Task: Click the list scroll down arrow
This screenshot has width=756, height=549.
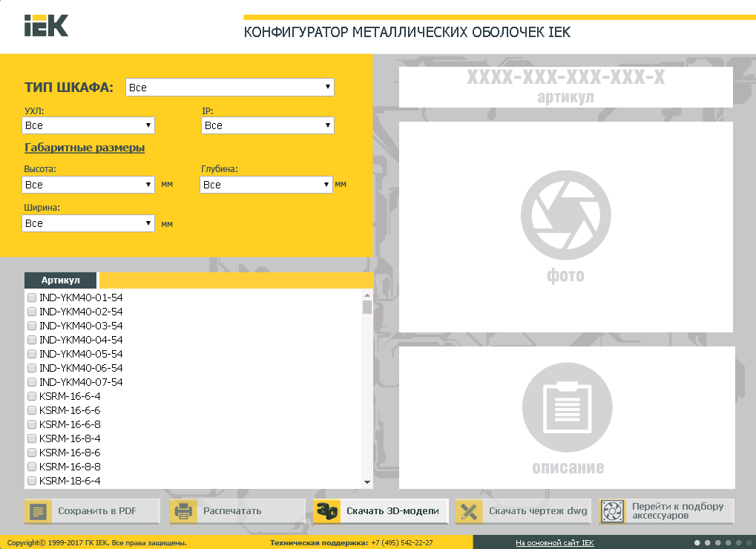Action: pyautogui.click(x=367, y=482)
